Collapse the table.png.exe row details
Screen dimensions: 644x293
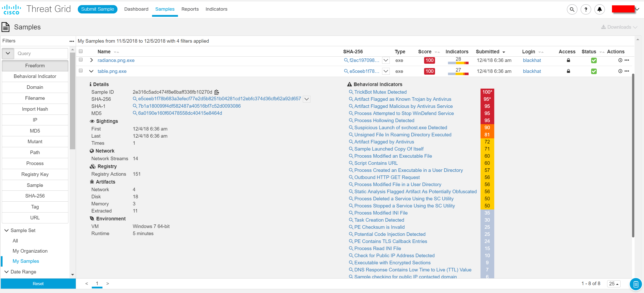91,71
